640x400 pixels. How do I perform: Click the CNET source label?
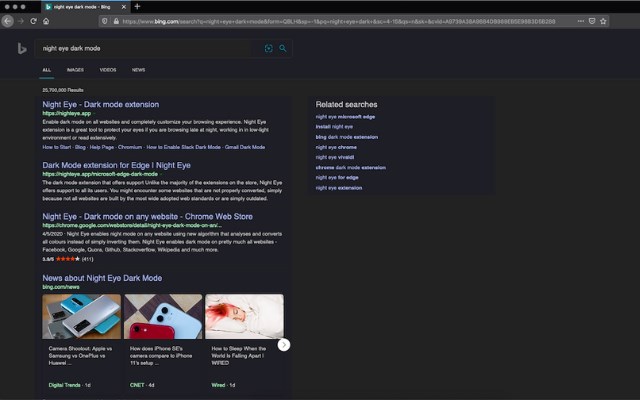[137, 385]
